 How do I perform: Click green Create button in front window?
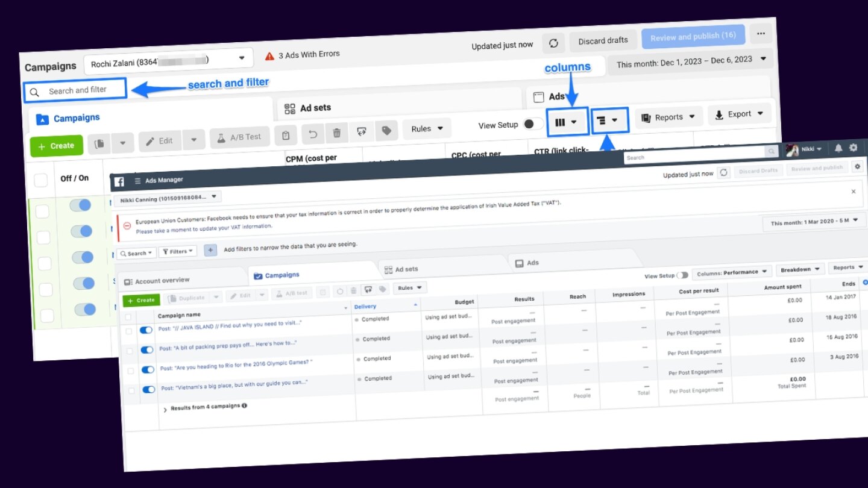pos(141,300)
